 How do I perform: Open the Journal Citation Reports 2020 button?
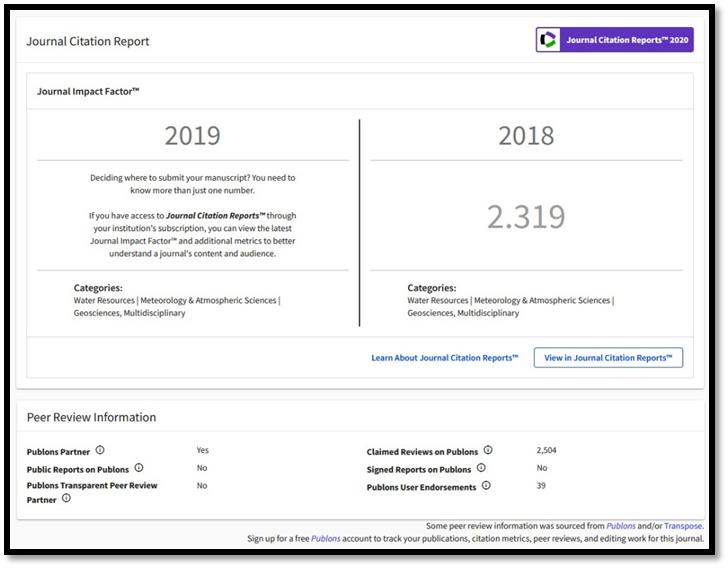tap(614, 40)
